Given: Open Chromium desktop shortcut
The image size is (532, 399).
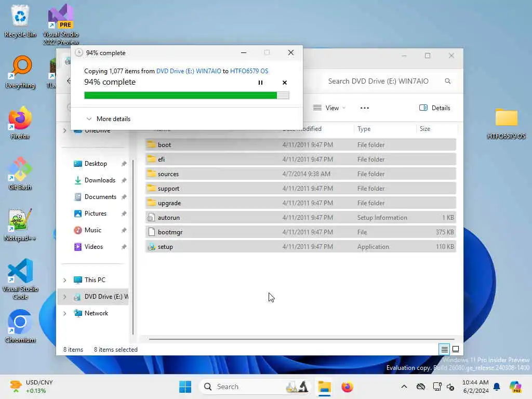Looking at the screenshot, I should 20,326.
